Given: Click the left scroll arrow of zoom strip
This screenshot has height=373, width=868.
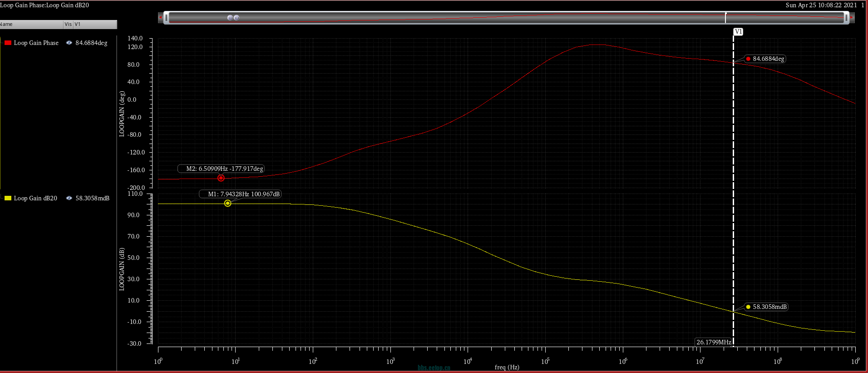Looking at the screenshot, I should [160, 18].
